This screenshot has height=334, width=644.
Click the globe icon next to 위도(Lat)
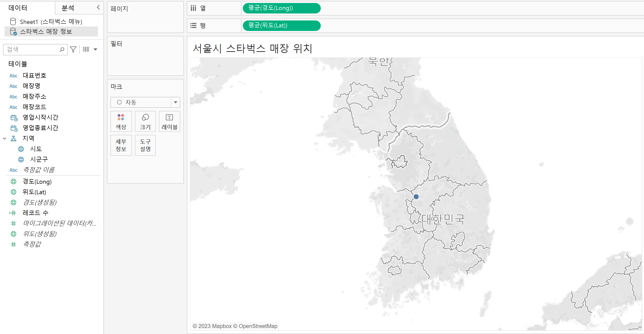point(13,192)
